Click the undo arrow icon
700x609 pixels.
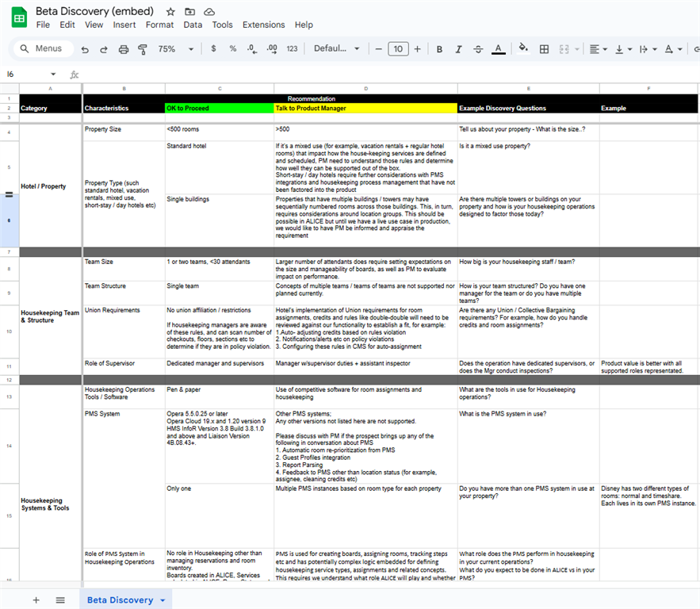tap(85, 49)
